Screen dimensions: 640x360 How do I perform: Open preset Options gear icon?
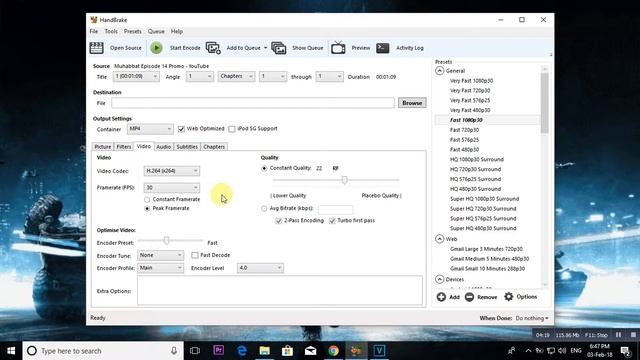(509, 297)
